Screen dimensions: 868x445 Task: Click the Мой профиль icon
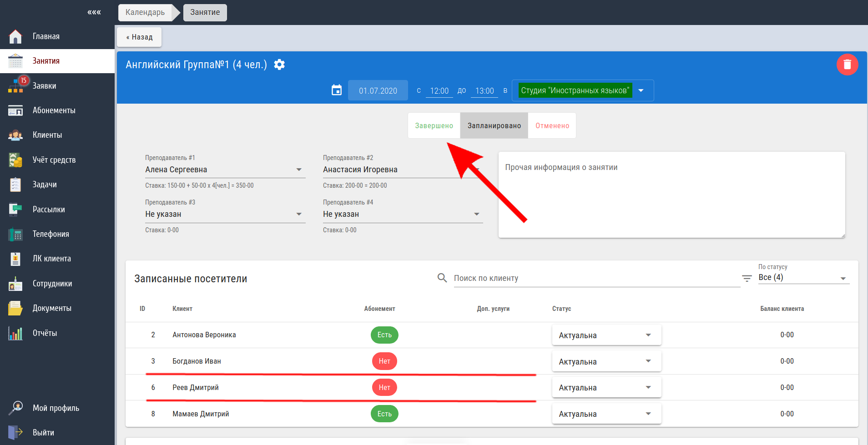(15, 408)
